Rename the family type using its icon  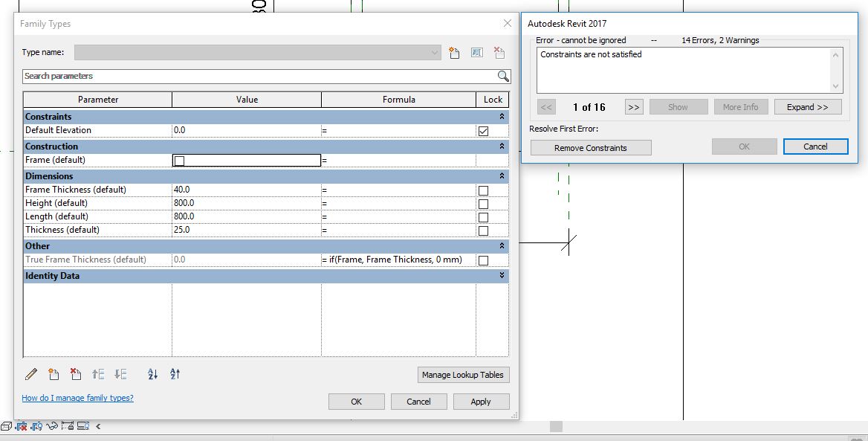pyautogui.click(x=476, y=52)
